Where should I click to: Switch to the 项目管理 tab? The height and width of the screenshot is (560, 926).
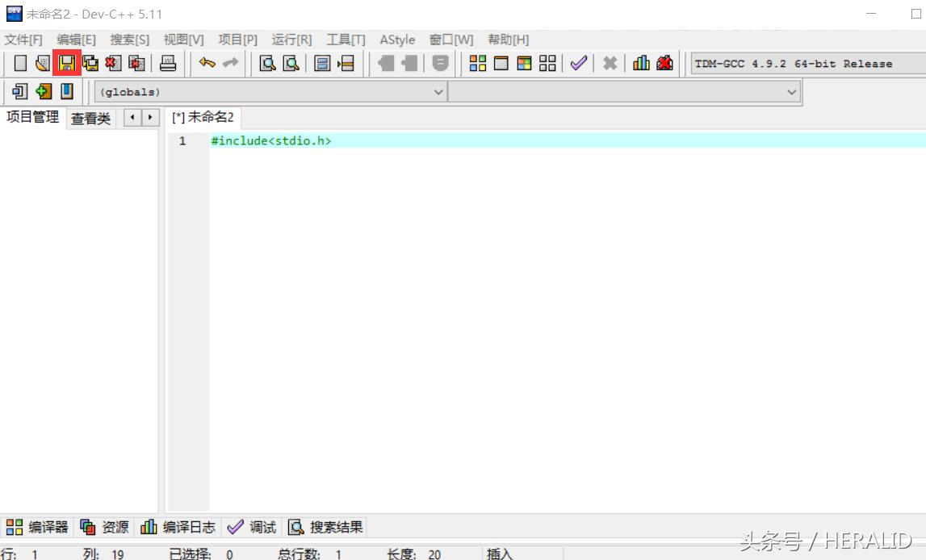[32, 118]
